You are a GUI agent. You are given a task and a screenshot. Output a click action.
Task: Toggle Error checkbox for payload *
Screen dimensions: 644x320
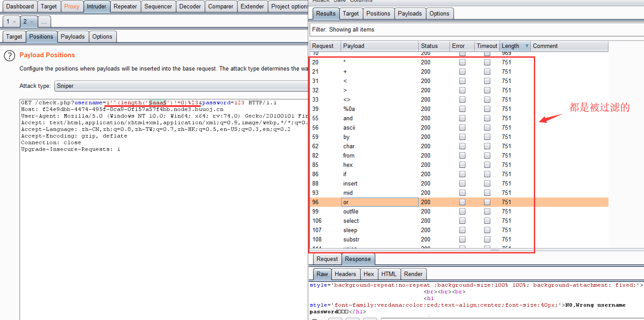[462, 62]
